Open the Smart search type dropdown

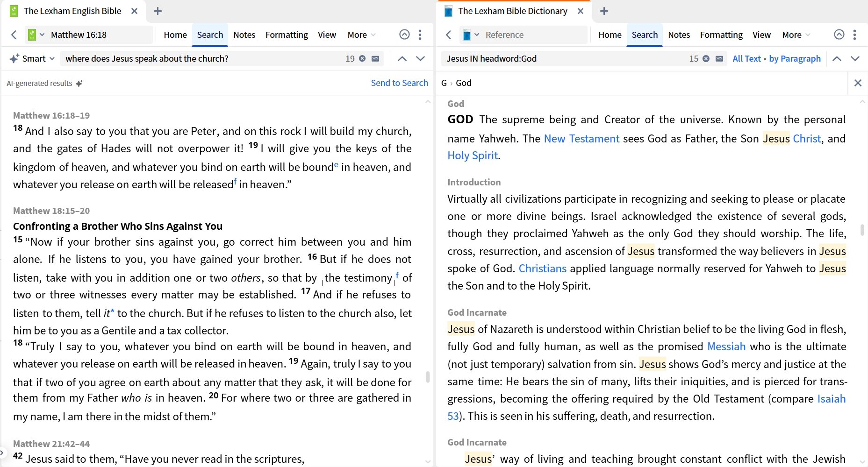pos(32,58)
